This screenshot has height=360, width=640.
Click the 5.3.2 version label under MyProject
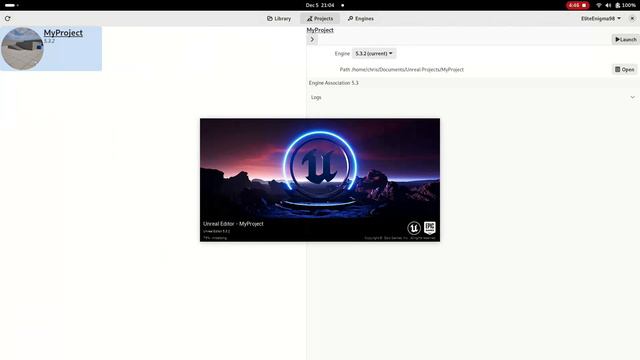click(49, 41)
